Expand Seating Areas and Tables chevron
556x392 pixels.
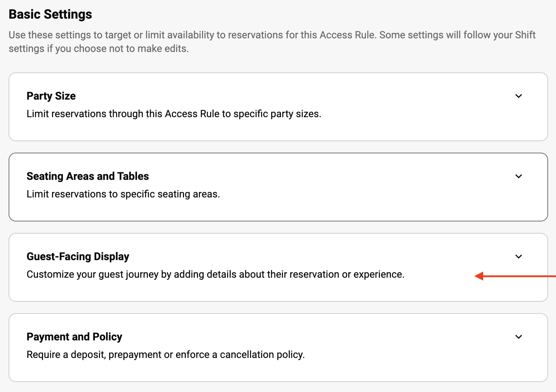coord(518,176)
